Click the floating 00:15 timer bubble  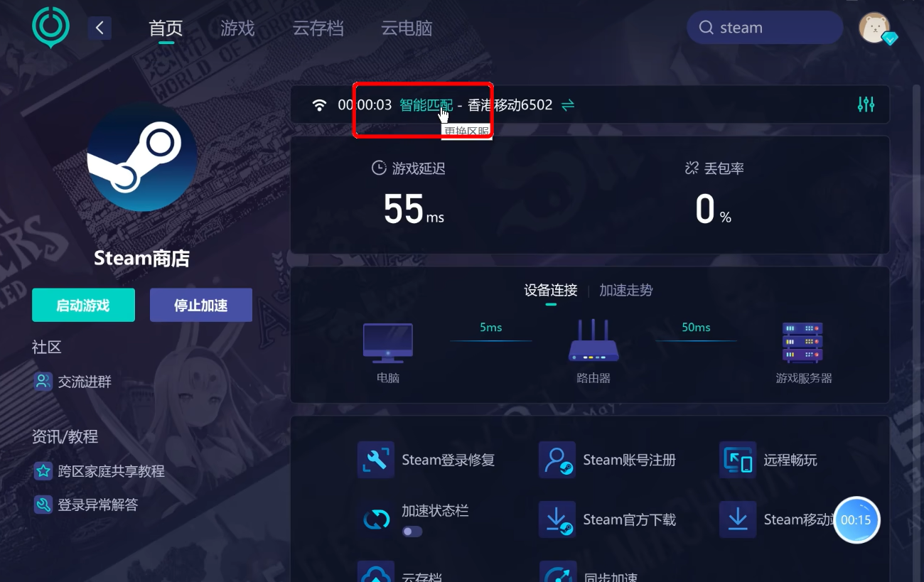[856, 520]
